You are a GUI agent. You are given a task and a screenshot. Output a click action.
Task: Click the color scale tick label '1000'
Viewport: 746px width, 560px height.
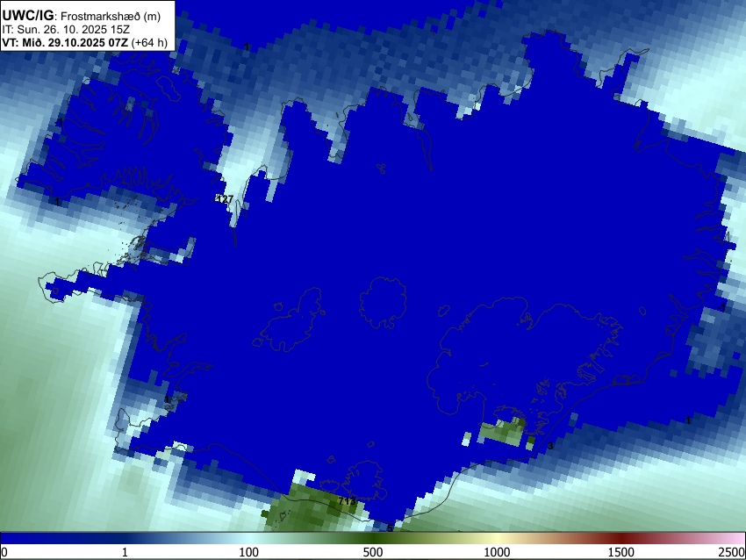click(497, 552)
